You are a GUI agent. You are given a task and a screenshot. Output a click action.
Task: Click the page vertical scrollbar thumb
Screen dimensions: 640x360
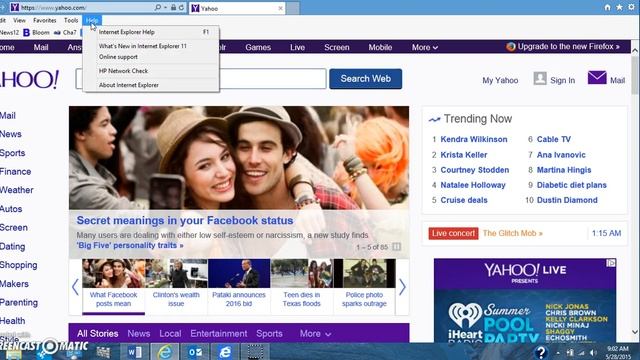pyautogui.click(x=635, y=76)
